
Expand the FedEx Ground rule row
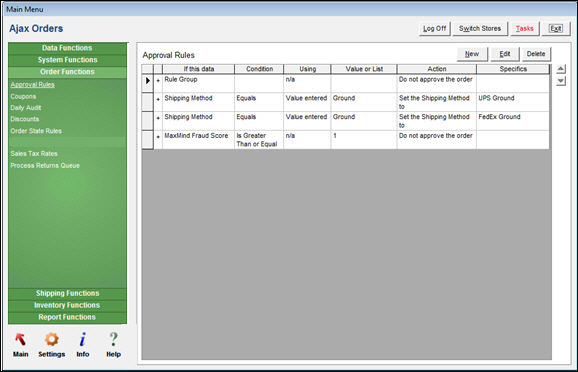(x=158, y=118)
